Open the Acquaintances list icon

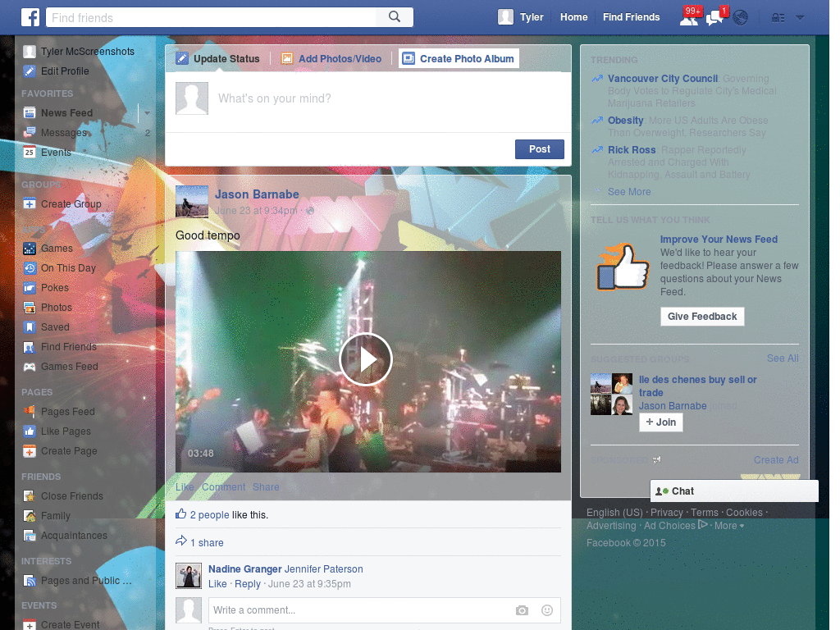pos(30,536)
